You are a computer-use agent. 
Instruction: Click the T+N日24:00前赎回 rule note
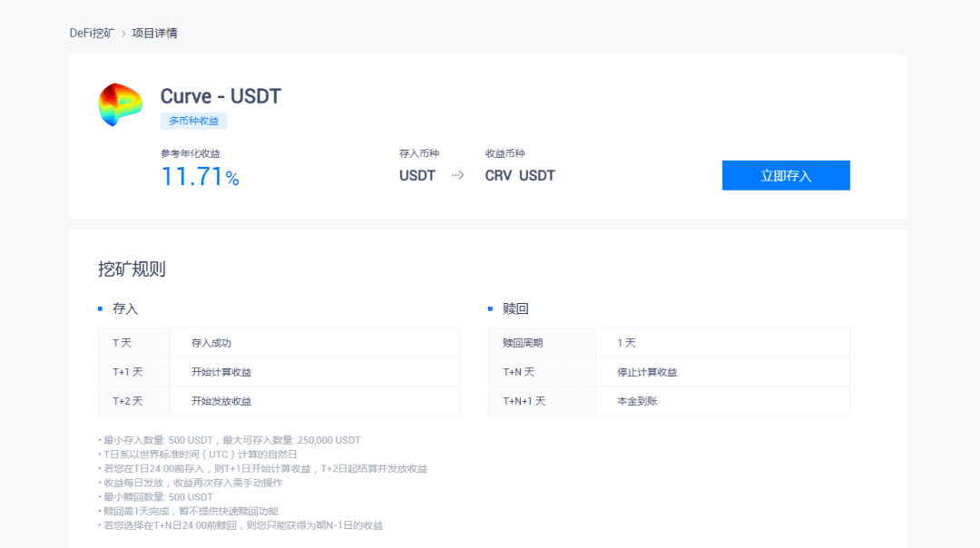pyautogui.click(x=240, y=525)
